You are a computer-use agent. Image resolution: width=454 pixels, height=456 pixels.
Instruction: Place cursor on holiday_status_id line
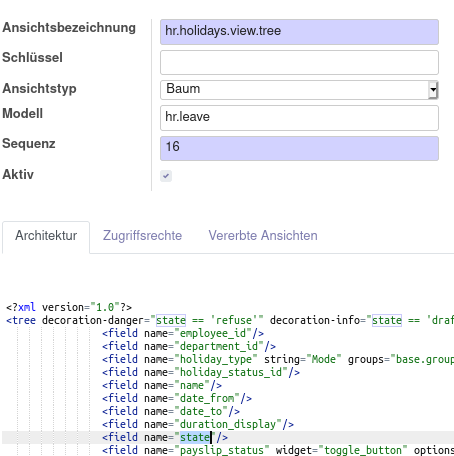click(x=201, y=372)
